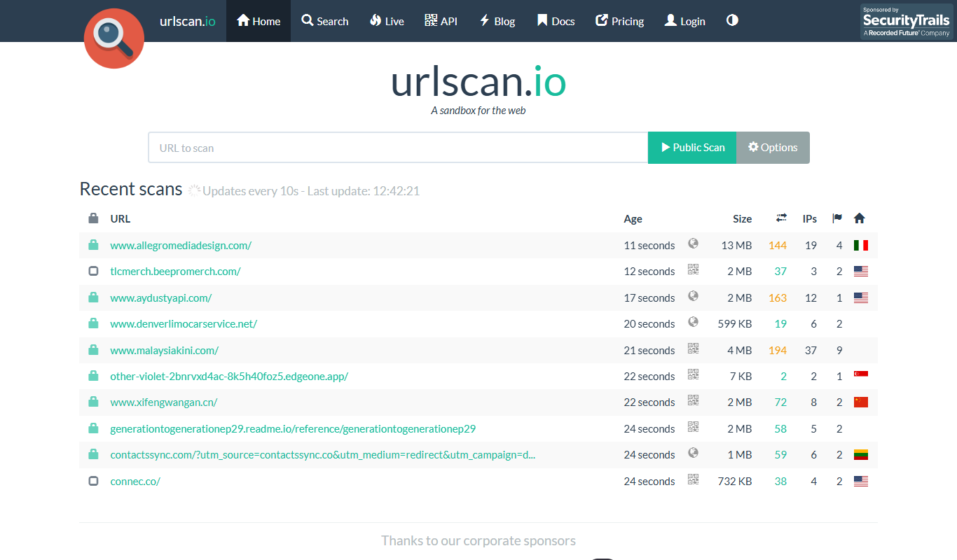Click QR icon in tlcmerch row
The width and height of the screenshot is (957, 560).
[694, 269]
